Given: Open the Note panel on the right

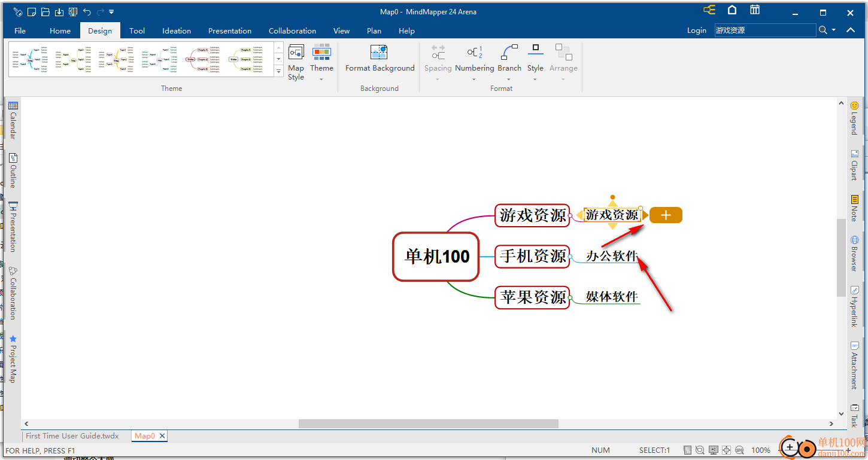Looking at the screenshot, I should coord(854,208).
